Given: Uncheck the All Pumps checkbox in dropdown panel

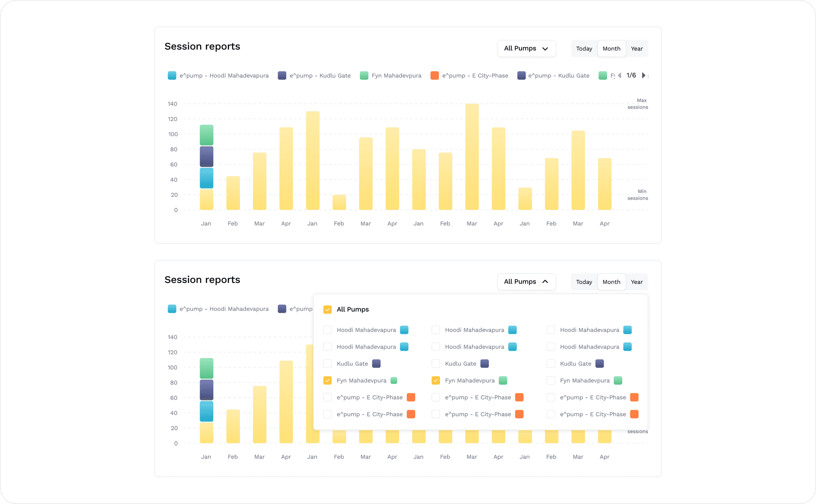Looking at the screenshot, I should click(x=328, y=310).
